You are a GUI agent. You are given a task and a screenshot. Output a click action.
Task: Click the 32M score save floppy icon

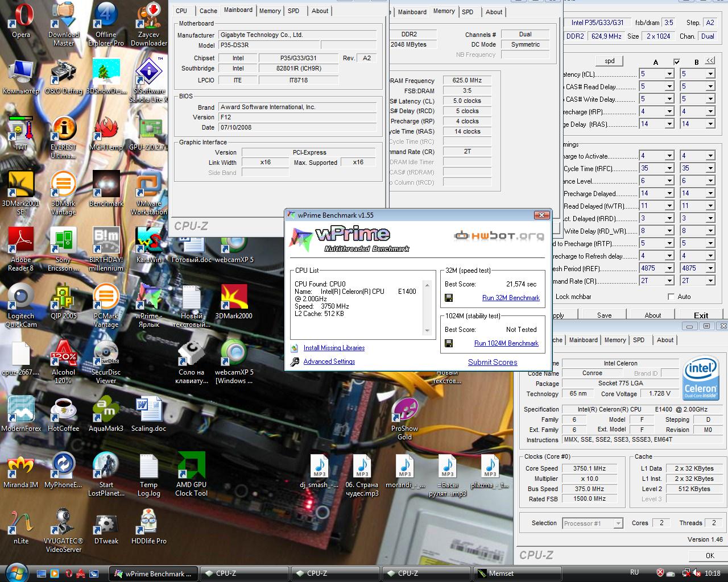click(449, 298)
